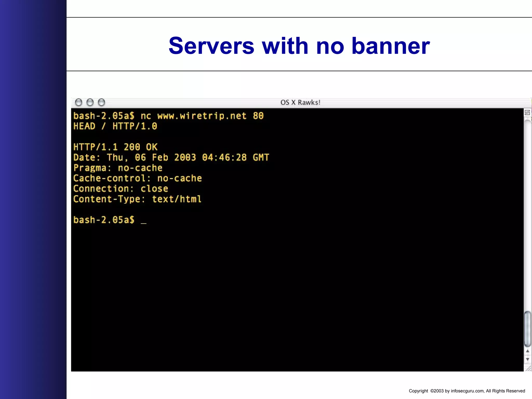Screen dimensions: 532x399
Task: Click the terminal scrollbar thumb
Action: [x=528, y=329]
